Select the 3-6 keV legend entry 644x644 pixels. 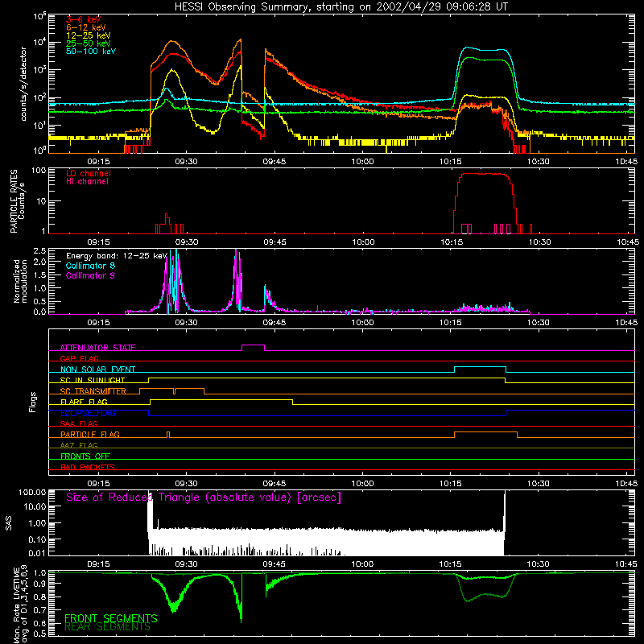click(83, 19)
